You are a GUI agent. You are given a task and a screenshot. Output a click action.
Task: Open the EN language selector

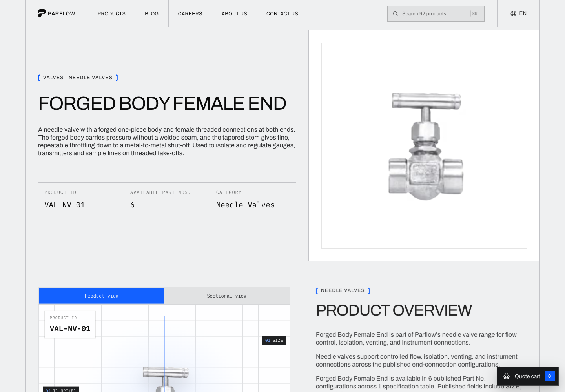[x=518, y=13]
